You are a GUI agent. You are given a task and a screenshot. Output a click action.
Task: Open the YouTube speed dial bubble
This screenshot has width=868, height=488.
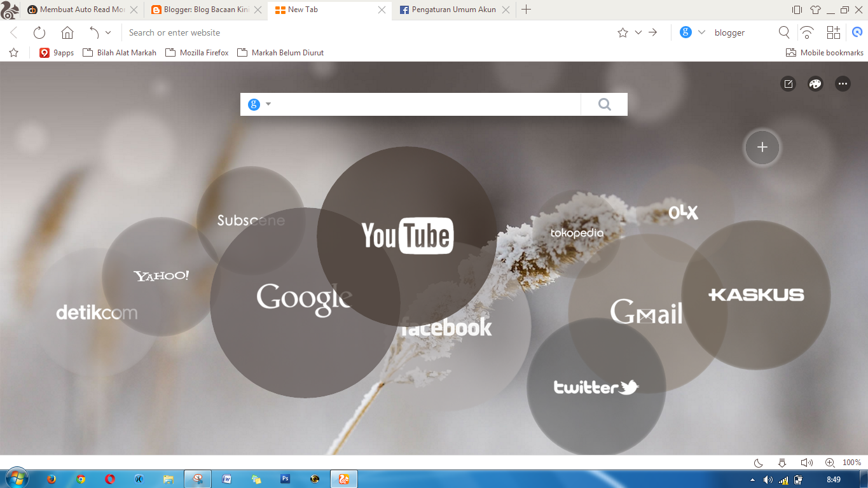pos(407,236)
